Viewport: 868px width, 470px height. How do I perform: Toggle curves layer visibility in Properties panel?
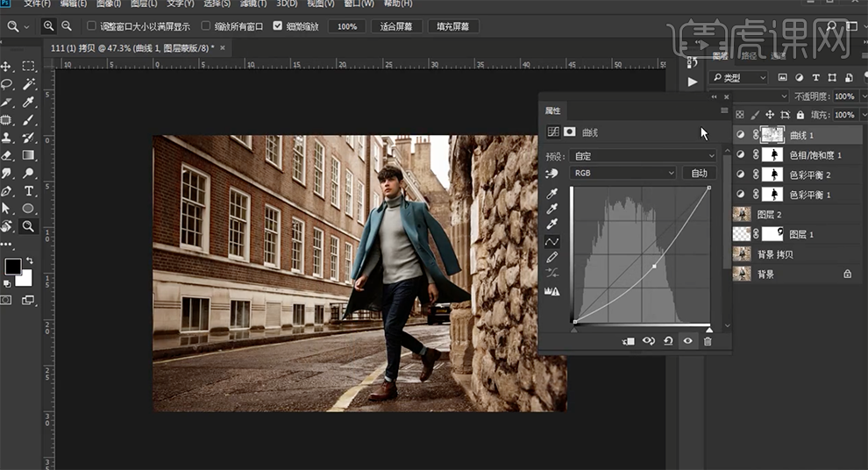(688, 341)
